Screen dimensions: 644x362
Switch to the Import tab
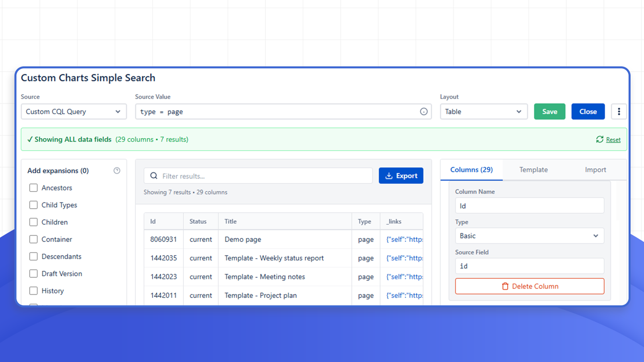(x=595, y=169)
